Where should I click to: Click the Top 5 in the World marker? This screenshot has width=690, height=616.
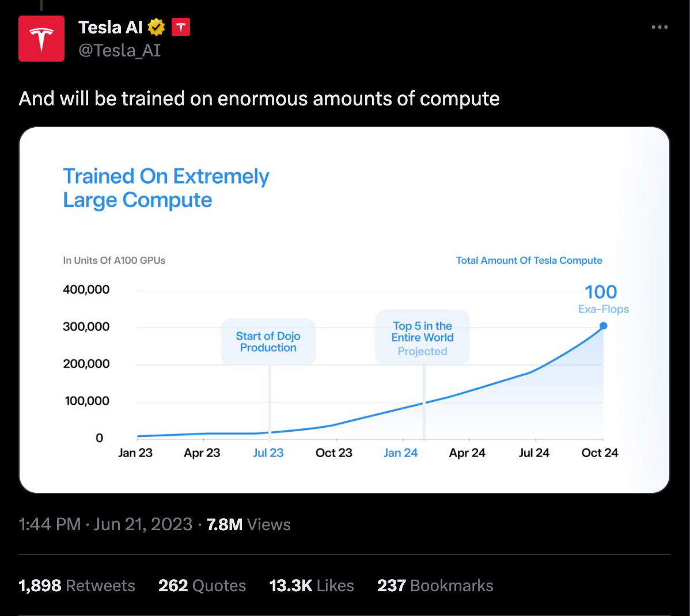(x=422, y=337)
